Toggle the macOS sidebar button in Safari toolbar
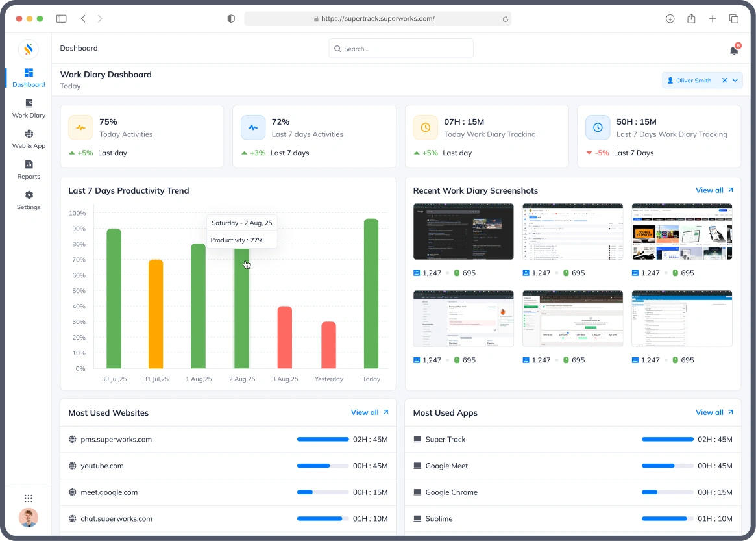The height and width of the screenshot is (541, 756). [x=61, y=18]
